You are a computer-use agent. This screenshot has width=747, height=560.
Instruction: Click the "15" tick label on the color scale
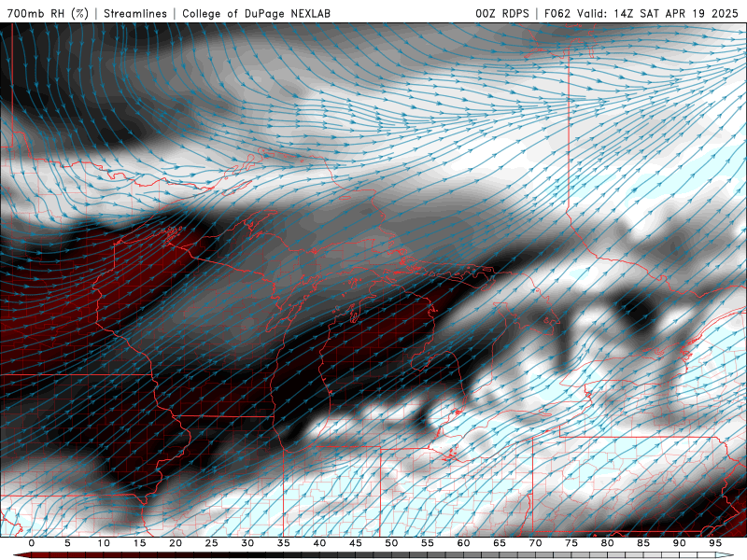coord(139,543)
